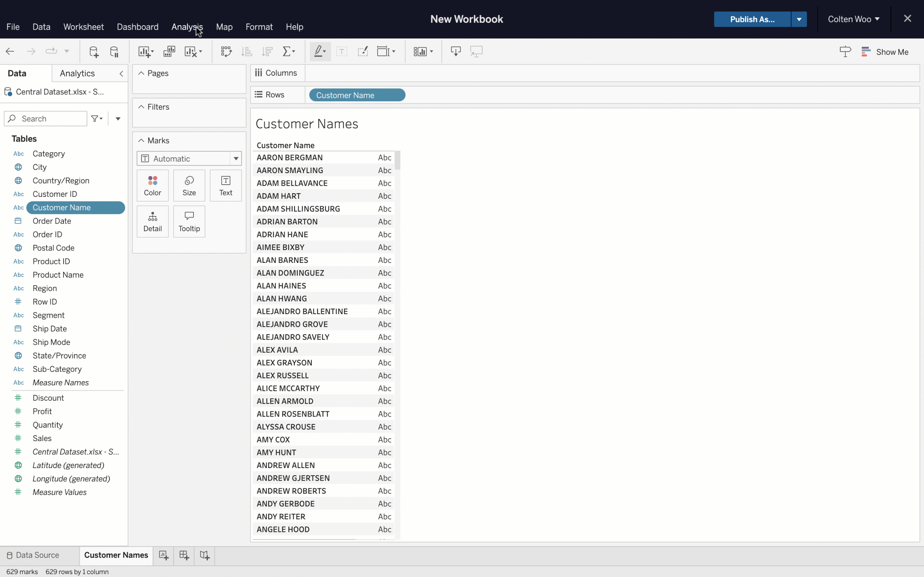Click Customer Names sheet tab
The image size is (924, 577).
[116, 554]
